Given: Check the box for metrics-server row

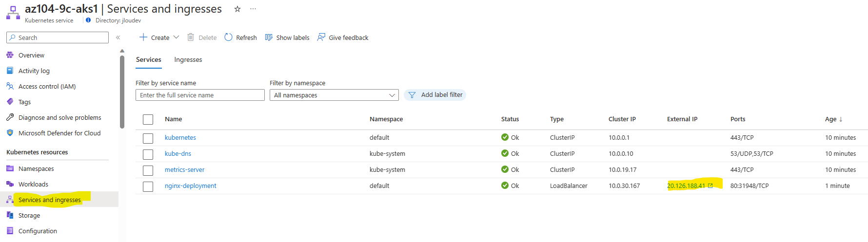Looking at the screenshot, I should [x=148, y=170].
